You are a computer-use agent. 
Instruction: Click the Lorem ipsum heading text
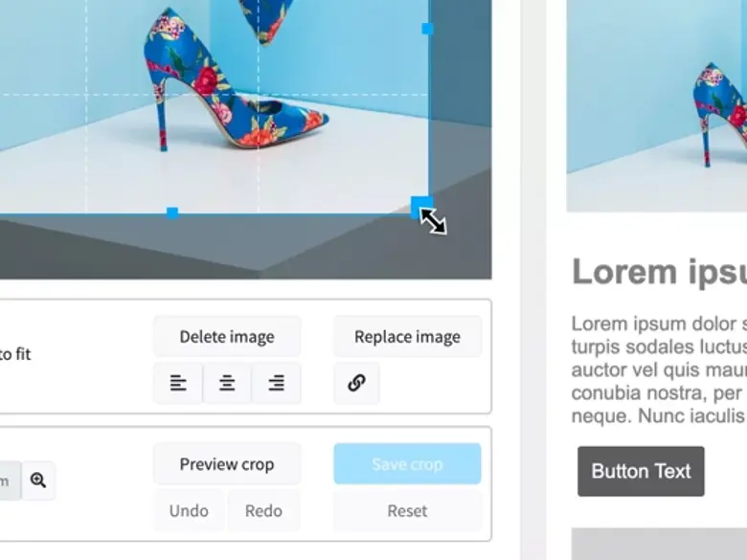point(659,273)
